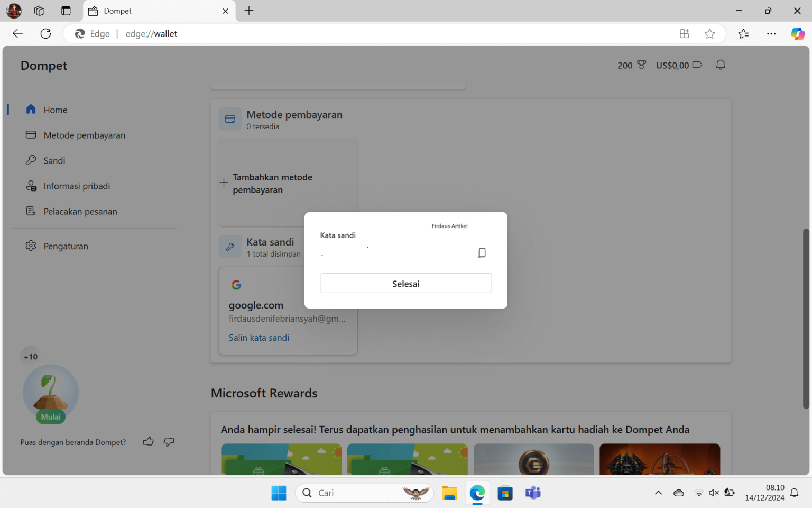Click Tambahkan metode pembayaran card
The width and height of the screenshot is (812, 508).
[288, 183]
